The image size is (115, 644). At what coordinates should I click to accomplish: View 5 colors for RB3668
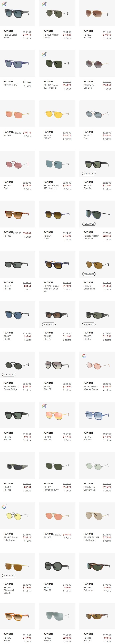pos(67,139)
